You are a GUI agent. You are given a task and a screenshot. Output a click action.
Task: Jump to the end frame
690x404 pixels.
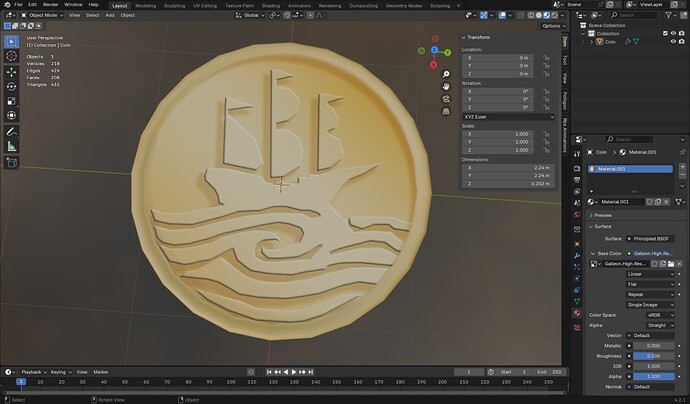click(x=311, y=372)
